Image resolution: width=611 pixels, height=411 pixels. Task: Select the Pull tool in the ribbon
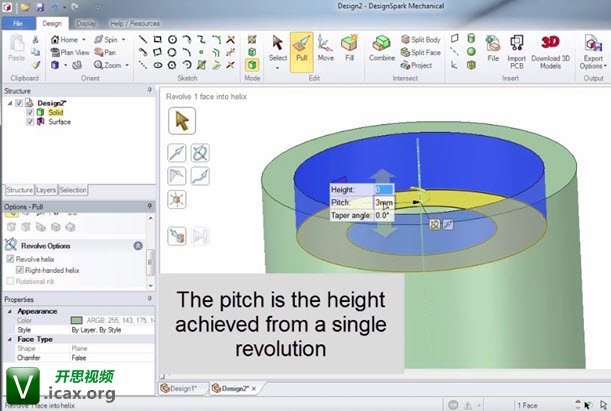pyautogui.click(x=302, y=52)
